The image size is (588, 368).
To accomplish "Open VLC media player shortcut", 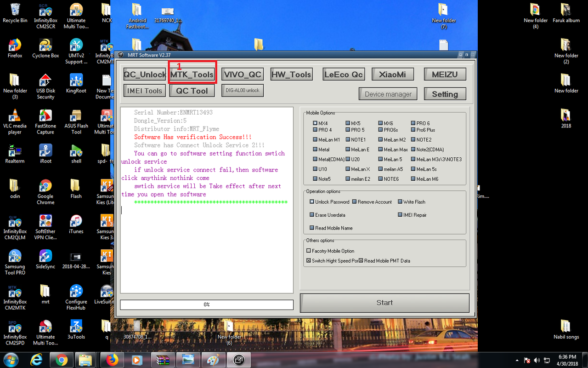I will [15, 121].
